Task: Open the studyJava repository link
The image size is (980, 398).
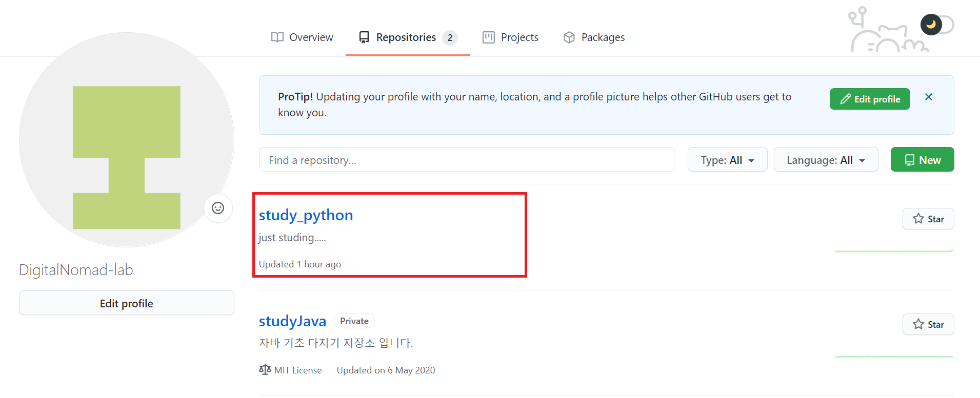Action: pyautogui.click(x=292, y=321)
